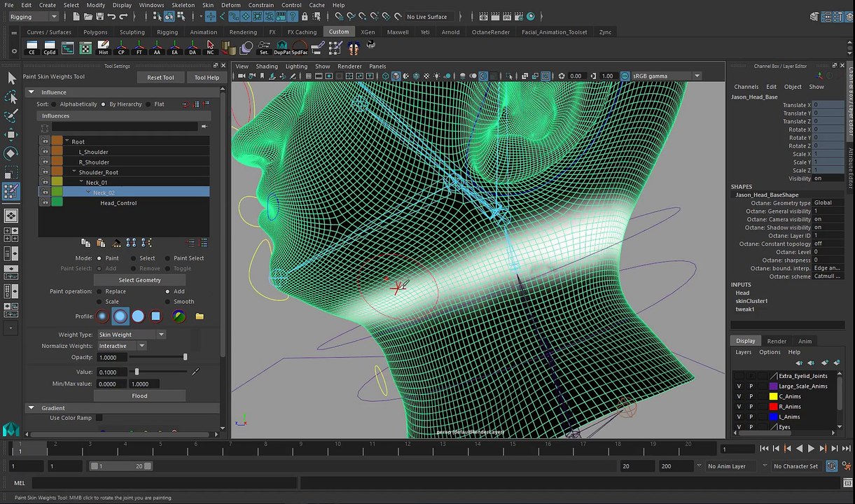855x504 pixels.
Task: Click the Undo arrow icon
Action: tap(112, 16)
